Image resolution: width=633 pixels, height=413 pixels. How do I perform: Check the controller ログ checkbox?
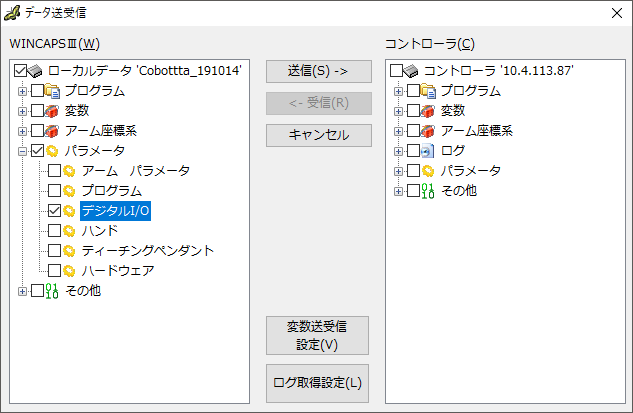click(x=414, y=151)
